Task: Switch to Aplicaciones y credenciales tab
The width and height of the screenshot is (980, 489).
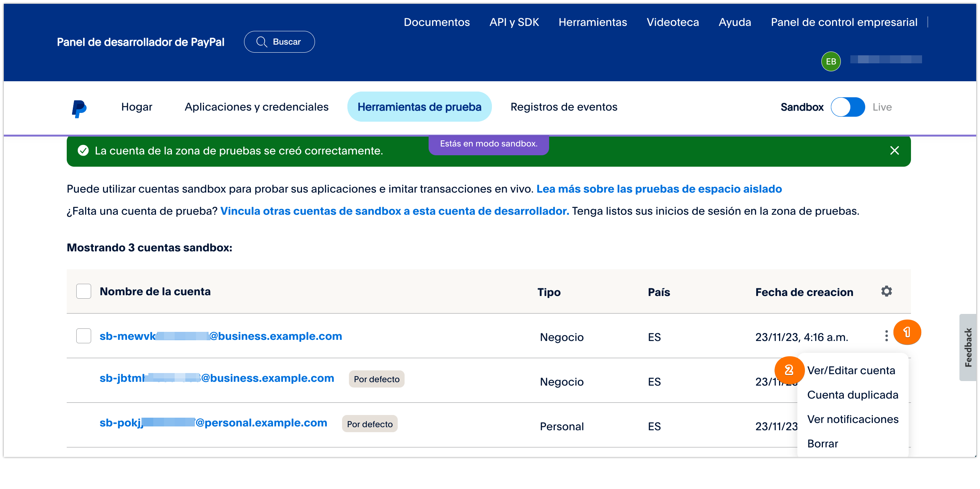Action: [x=256, y=107]
